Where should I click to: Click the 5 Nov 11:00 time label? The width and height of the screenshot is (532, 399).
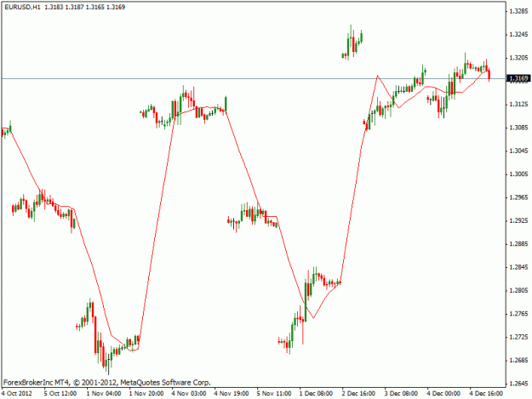pyautogui.click(x=274, y=394)
